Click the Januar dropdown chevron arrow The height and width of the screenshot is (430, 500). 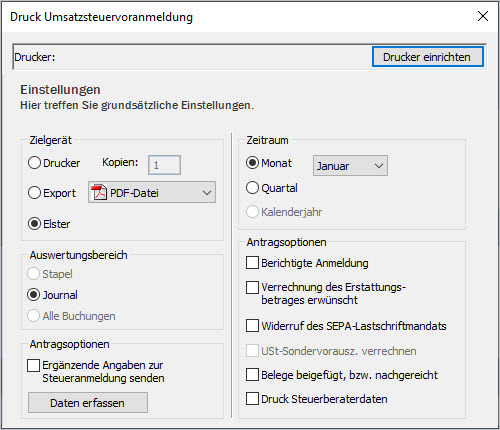pos(379,166)
